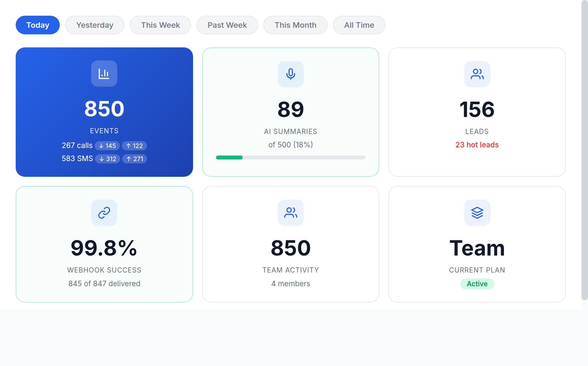The width and height of the screenshot is (588, 366).
Task: Click the up-arrow 122 calls badge
Action: 134,146
